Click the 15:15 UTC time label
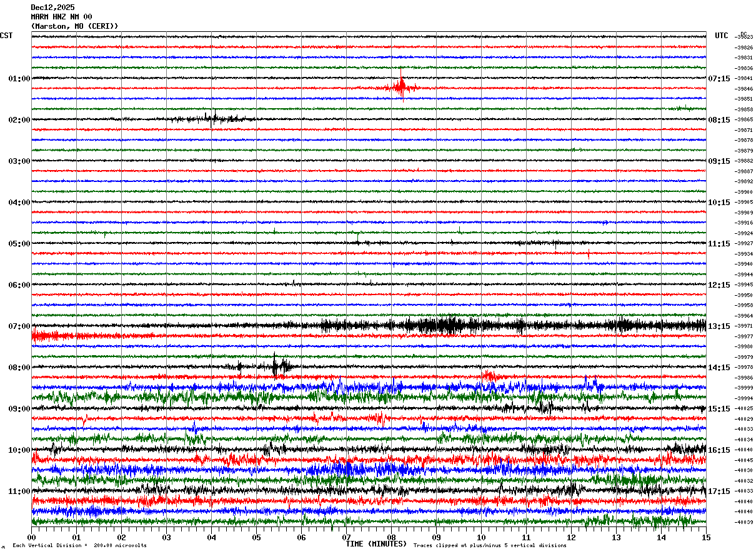 [x=719, y=409]
